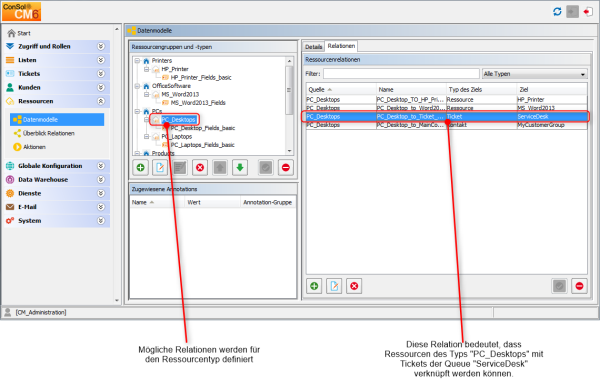
Task: Click the red logout icon at top right
Action: (587, 11)
